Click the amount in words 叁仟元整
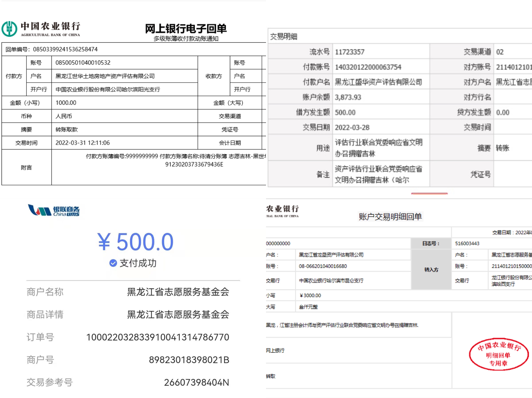 [x=308, y=307]
